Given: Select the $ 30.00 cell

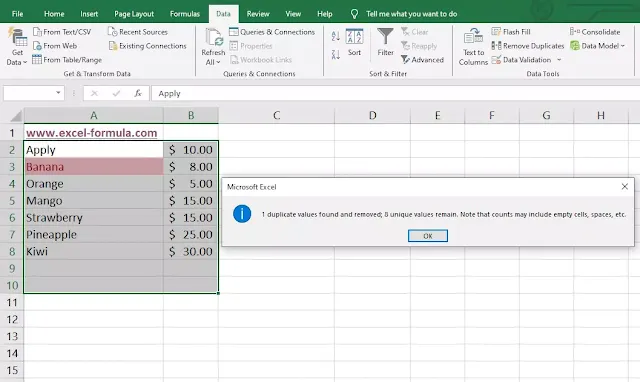Looking at the screenshot, I should point(191,252).
